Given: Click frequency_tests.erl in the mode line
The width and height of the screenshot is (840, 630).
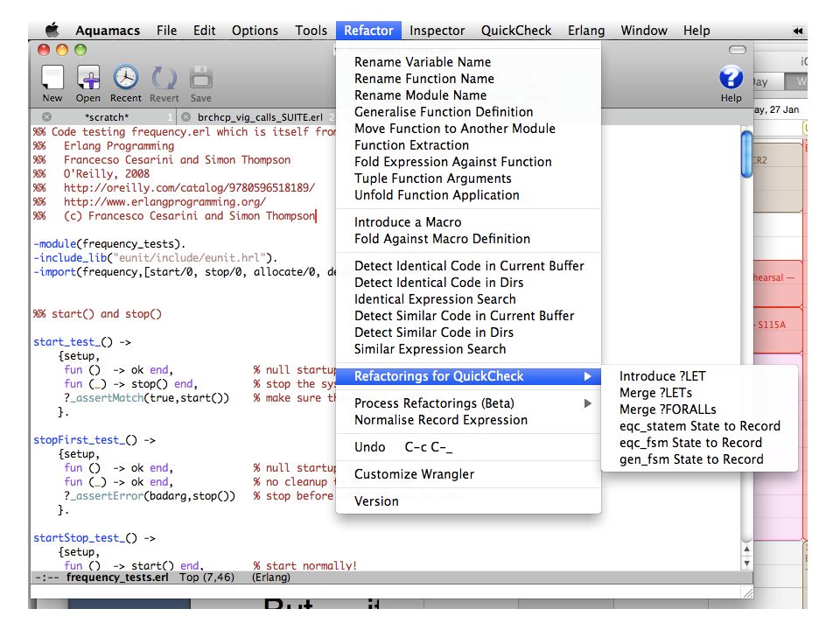Looking at the screenshot, I should (x=117, y=577).
